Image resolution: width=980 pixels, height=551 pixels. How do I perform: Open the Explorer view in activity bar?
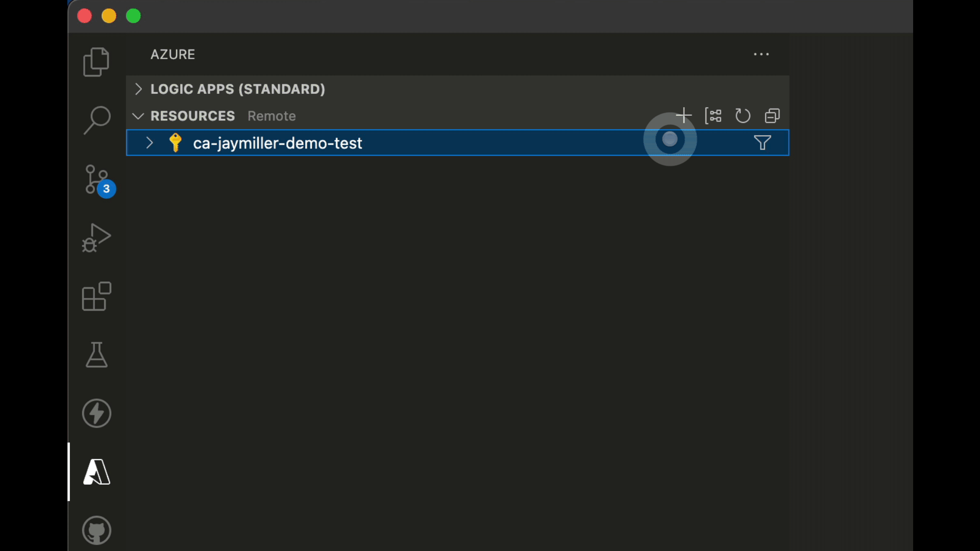pos(96,62)
